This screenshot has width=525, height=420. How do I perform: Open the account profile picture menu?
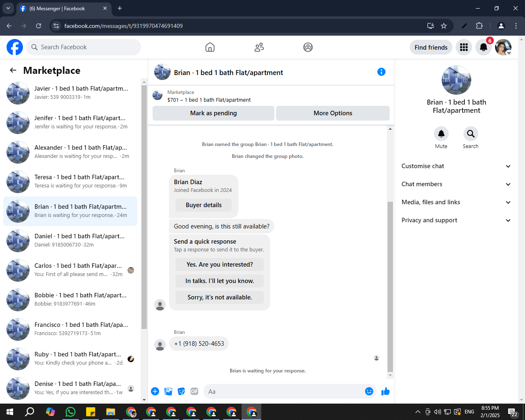[503, 47]
